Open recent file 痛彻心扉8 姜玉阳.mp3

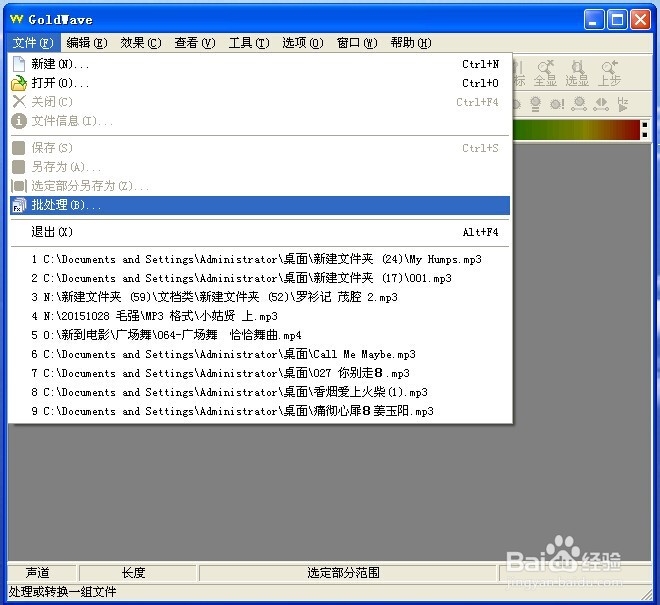(260, 411)
